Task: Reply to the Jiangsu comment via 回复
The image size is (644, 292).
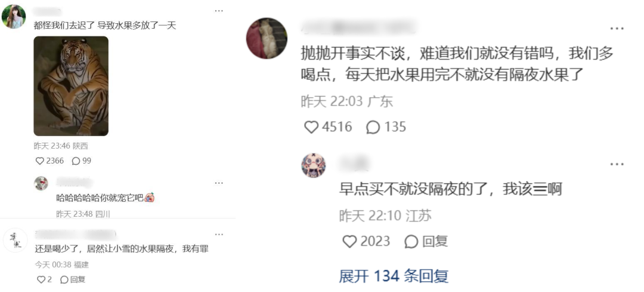Action: pyautogui.click(x=426, y=241)
